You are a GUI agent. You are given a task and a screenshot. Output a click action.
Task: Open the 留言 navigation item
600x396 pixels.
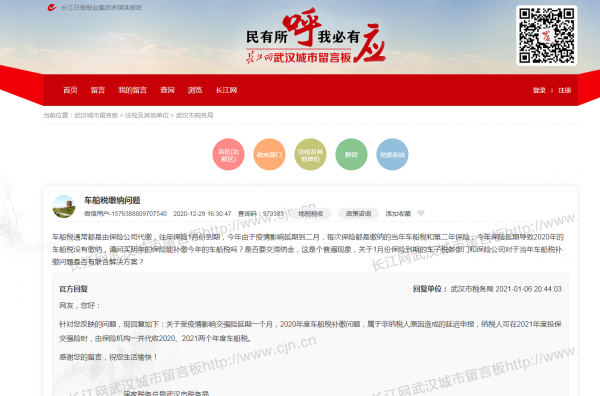[98, 90]
